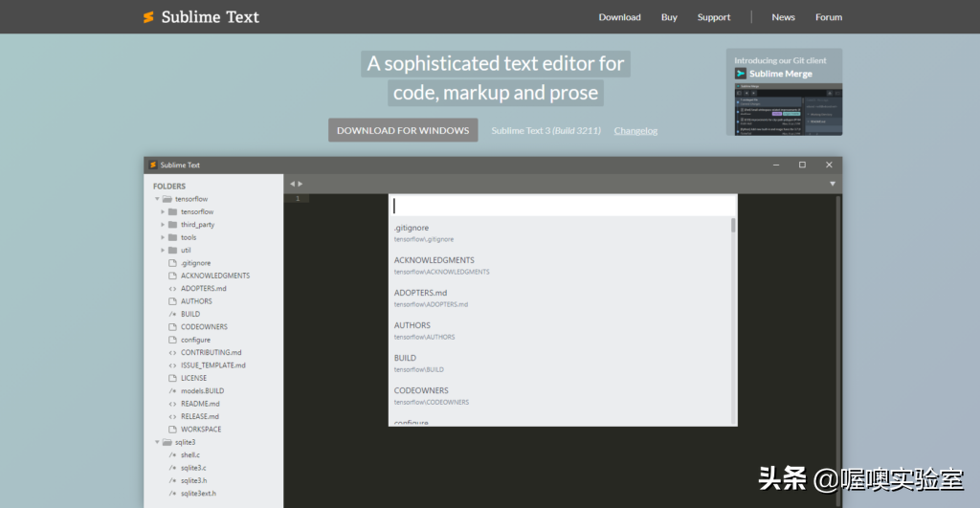Go to next tab with right arrow
Image resolution: width=980 pixels, height=508 pixels.
[x=301, y=184]
